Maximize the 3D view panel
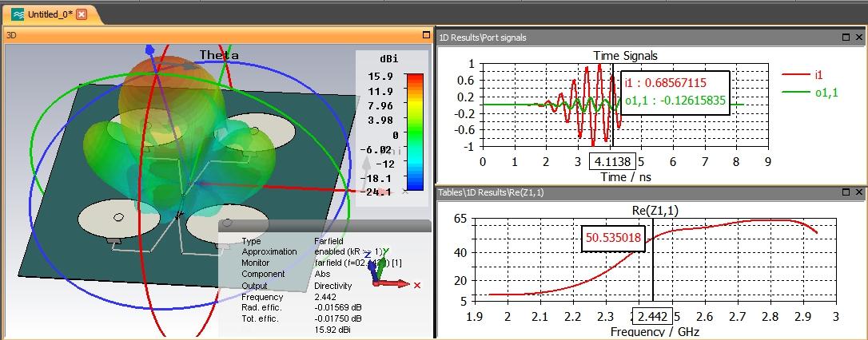 (x=426, y=35)
